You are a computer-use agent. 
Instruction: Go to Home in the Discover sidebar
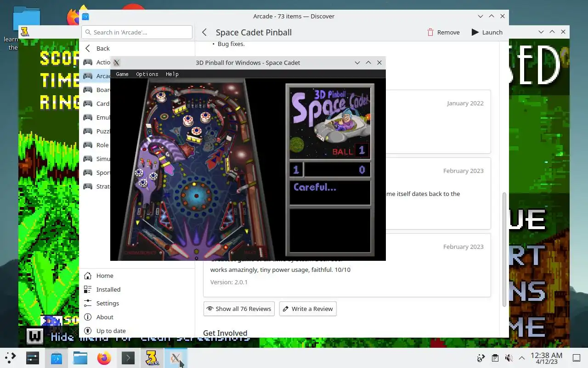pos(137,276)
